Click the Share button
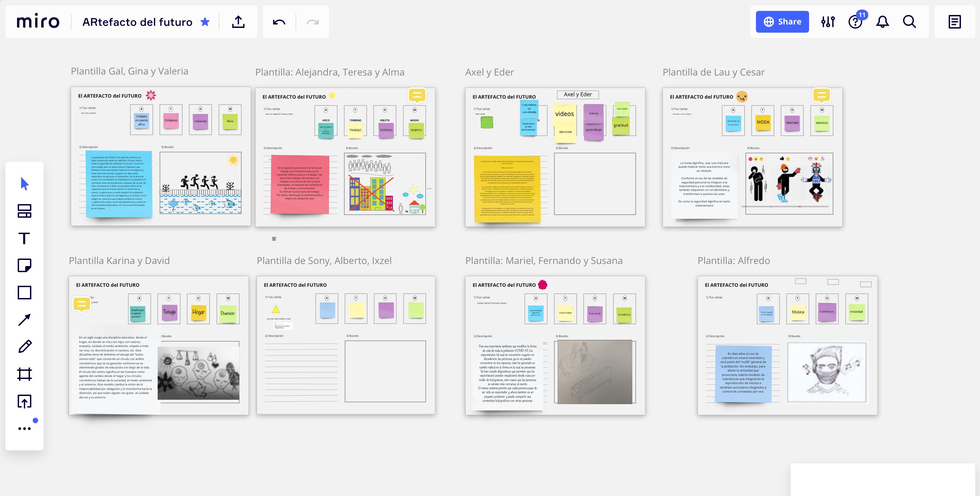 point(782,22)
